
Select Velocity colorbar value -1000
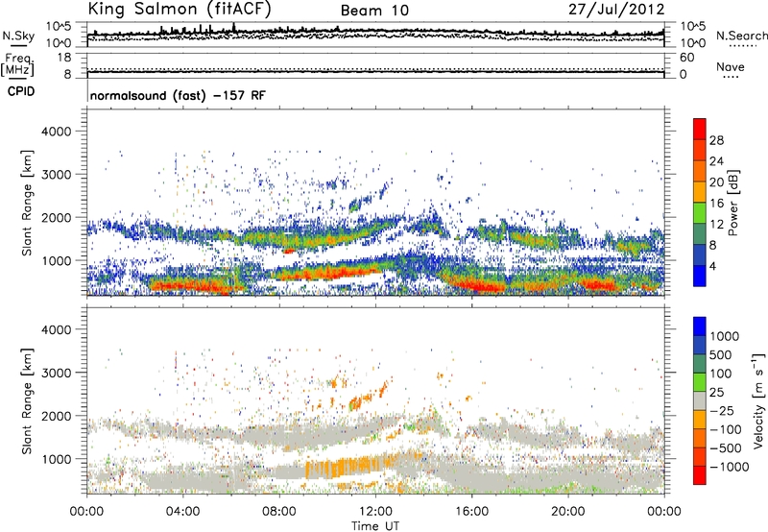click(729, 467)
